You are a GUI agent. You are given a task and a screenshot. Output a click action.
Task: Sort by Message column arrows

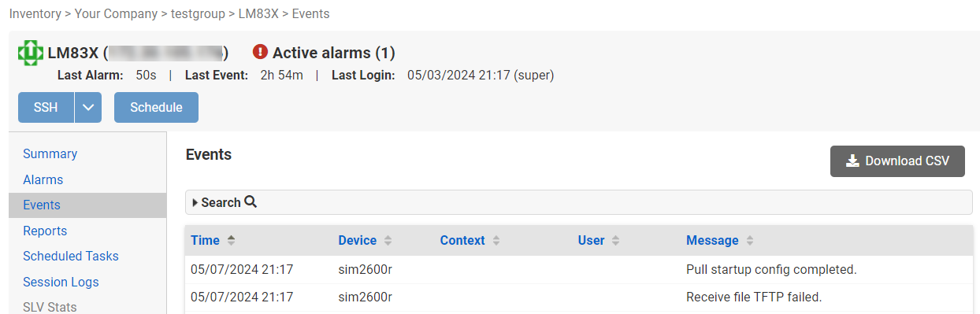pos(750,240)
